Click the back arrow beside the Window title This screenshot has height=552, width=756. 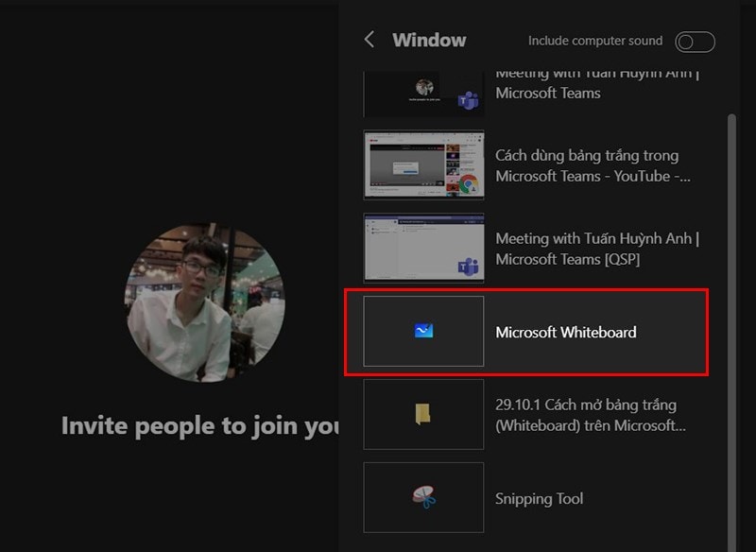[369, 40]
